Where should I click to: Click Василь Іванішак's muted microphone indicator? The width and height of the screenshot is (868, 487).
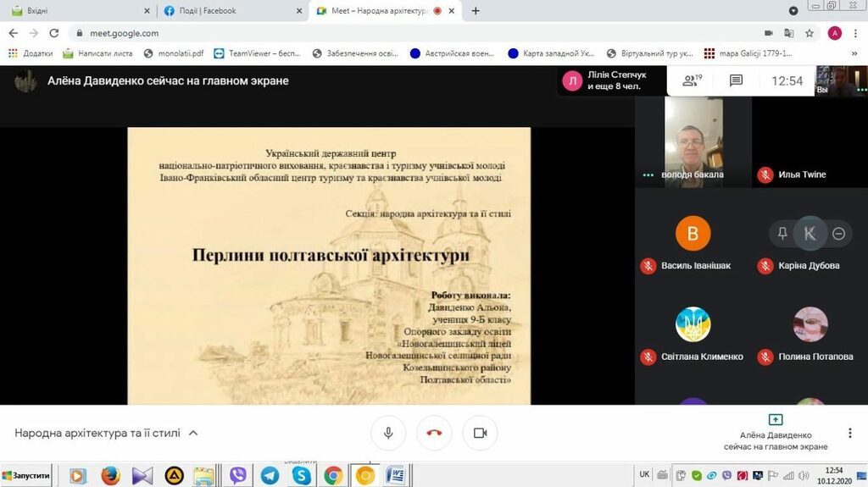648,266
